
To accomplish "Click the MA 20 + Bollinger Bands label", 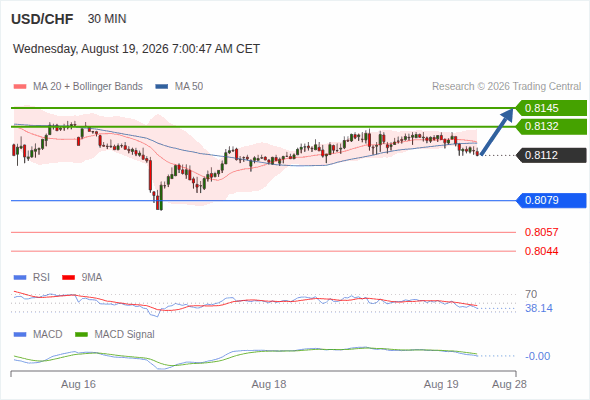I will coord(88,87).
